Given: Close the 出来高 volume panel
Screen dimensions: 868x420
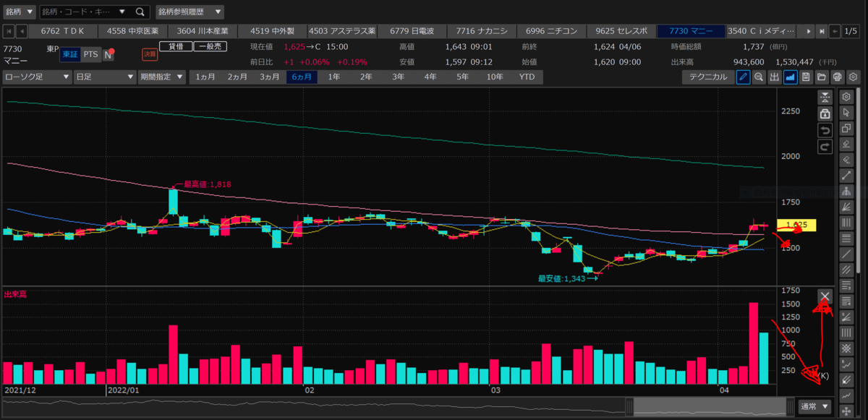Looking at the screenshot, I should pos(825,296).
